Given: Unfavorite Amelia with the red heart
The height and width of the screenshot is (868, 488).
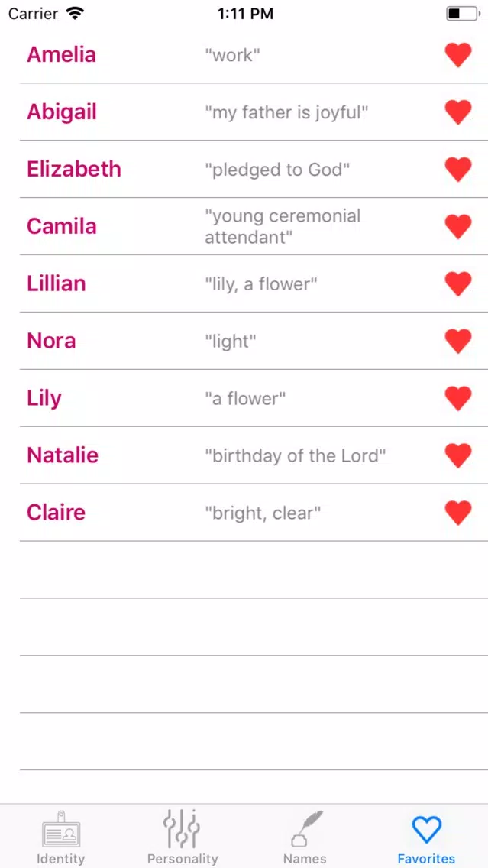Looking at the screenshot, I should tap(458, 55).
